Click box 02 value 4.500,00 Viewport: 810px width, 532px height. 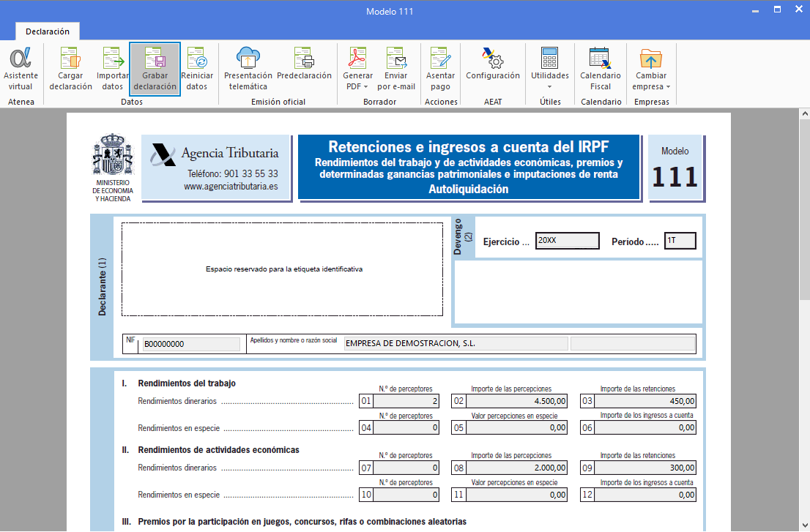click(516, 401)
